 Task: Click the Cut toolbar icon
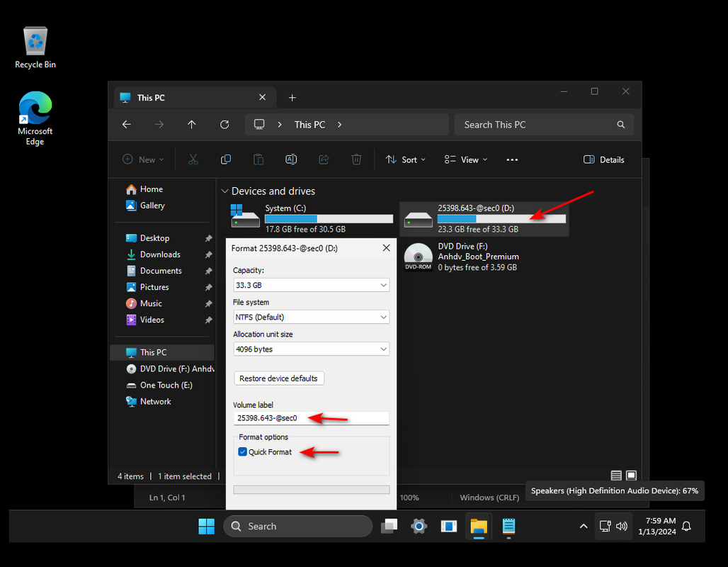193,159
